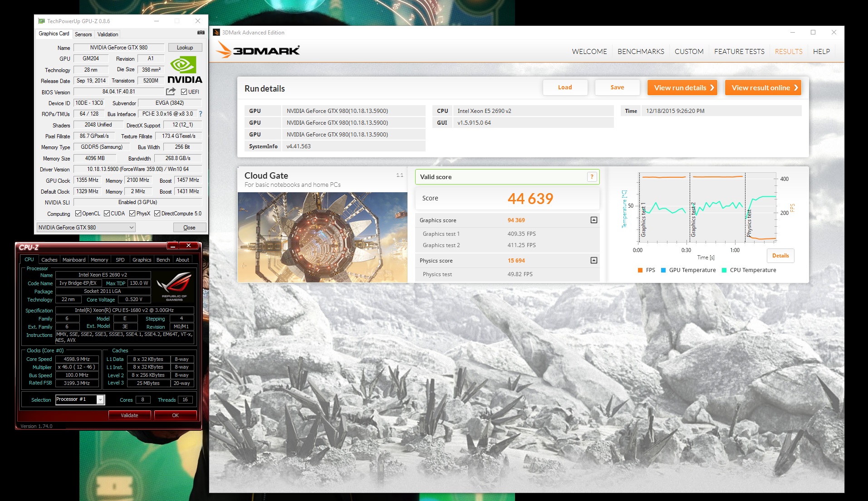The height and width of the screenshot is (501, 868).
Task: Open the Memory tab in CPU-Z
Action: pos(99,260)
